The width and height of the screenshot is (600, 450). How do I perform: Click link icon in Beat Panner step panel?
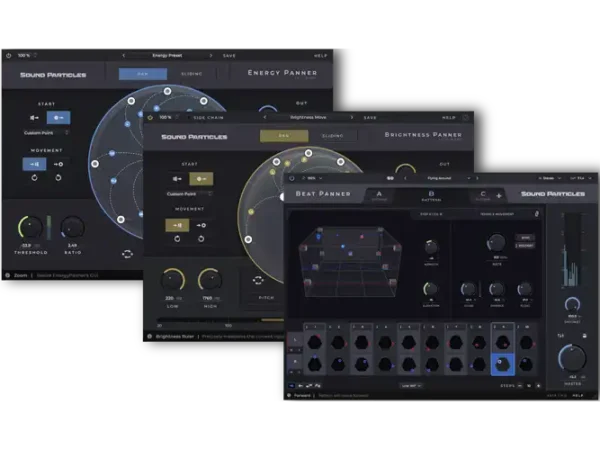coord(536,214)
